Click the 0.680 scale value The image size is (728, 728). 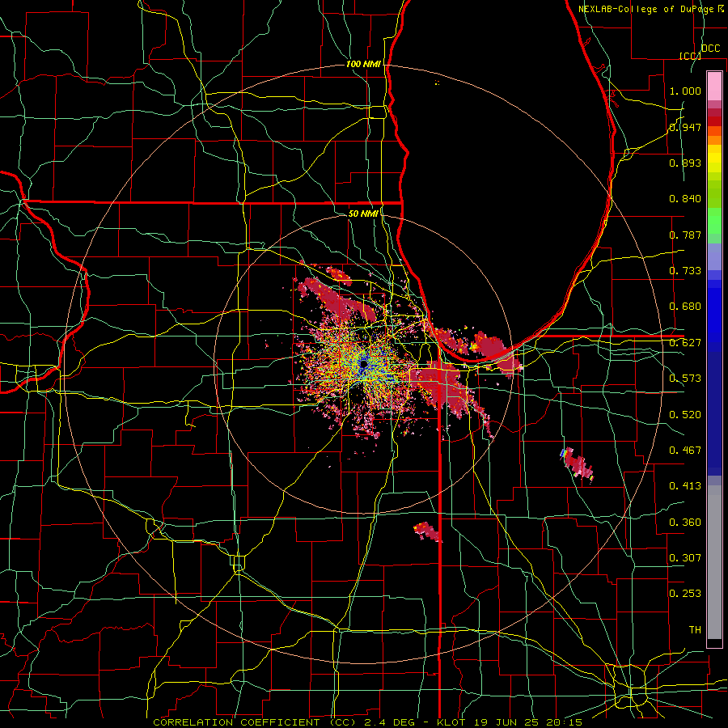coord(685,307)
